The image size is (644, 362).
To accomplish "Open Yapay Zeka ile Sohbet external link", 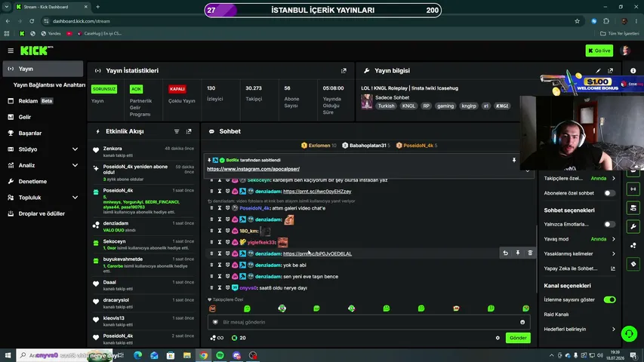I will click(613, 268).
